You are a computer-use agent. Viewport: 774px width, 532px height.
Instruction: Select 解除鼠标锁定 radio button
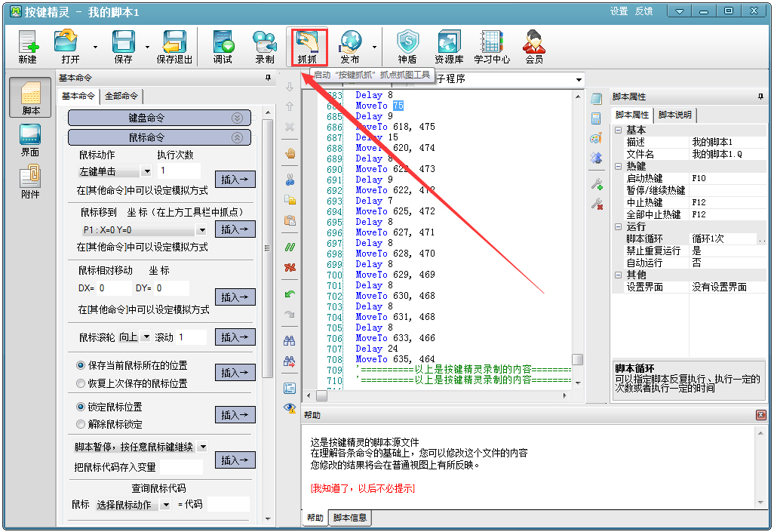tap(81, 424)
